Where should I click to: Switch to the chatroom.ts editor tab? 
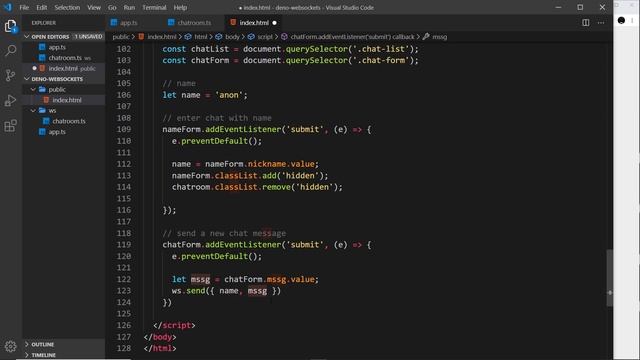[194, 23]
